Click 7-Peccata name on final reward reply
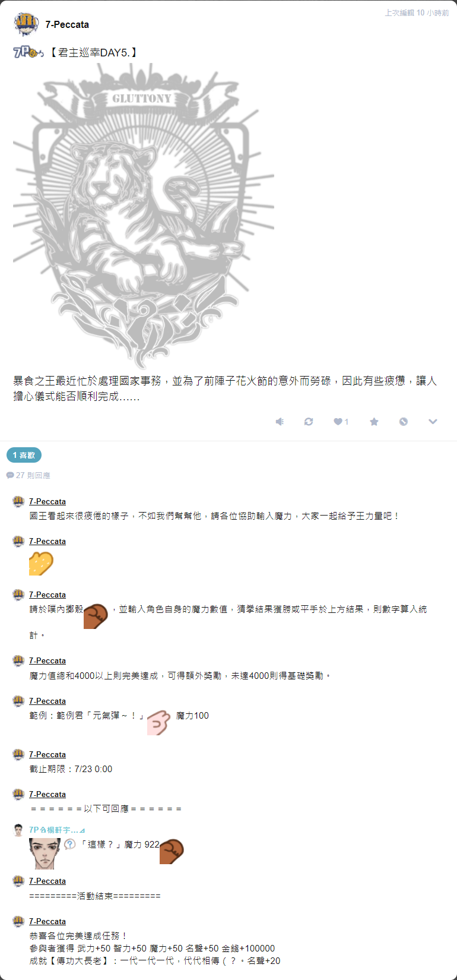Viewport: 457px width, 980px height. (x=47, y=921)
